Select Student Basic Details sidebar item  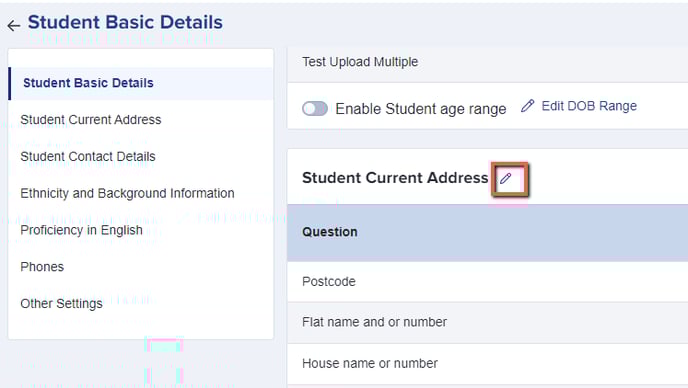[141, 83]
